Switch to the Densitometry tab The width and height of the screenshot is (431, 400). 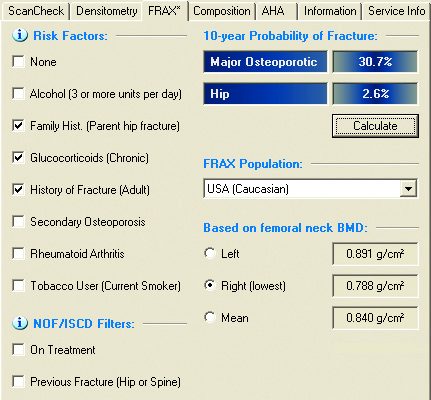[106, 11]
